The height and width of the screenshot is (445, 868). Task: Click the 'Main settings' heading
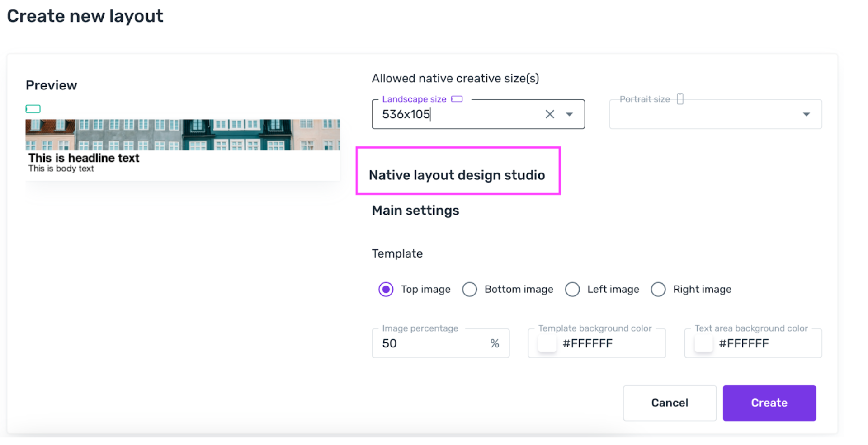click(415, 211)
